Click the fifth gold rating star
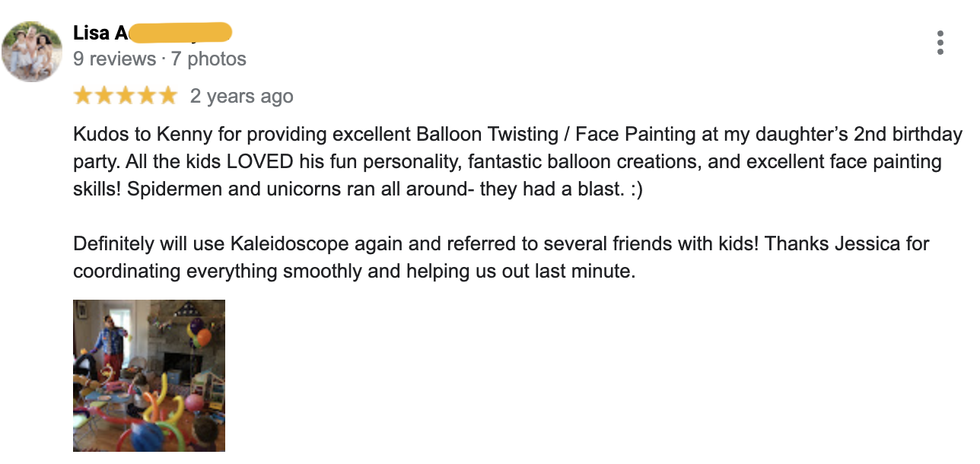 [x=167, y=96]
